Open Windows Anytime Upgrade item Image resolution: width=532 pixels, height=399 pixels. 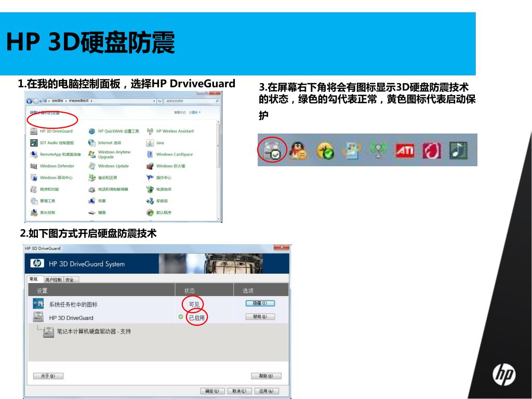109,154
